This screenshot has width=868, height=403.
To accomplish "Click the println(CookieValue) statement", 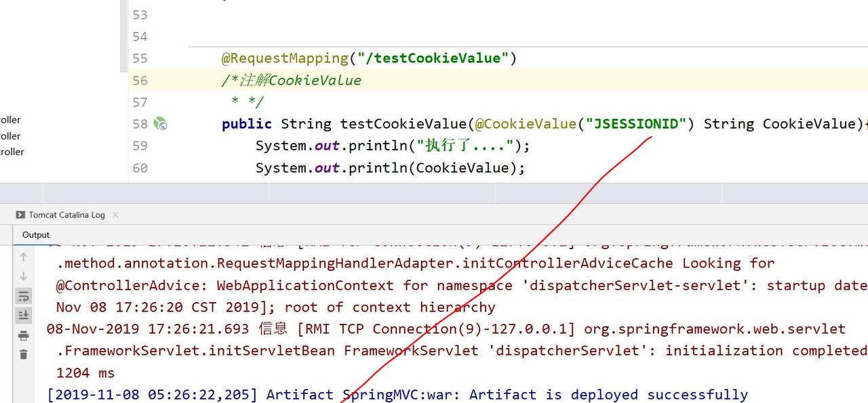I will [x=390, y=168].
